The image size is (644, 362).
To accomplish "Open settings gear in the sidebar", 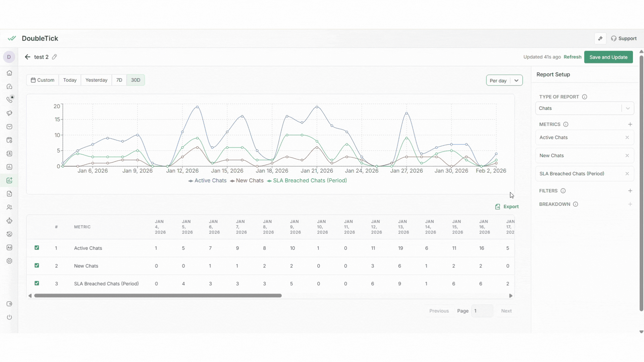I will 9,261.
